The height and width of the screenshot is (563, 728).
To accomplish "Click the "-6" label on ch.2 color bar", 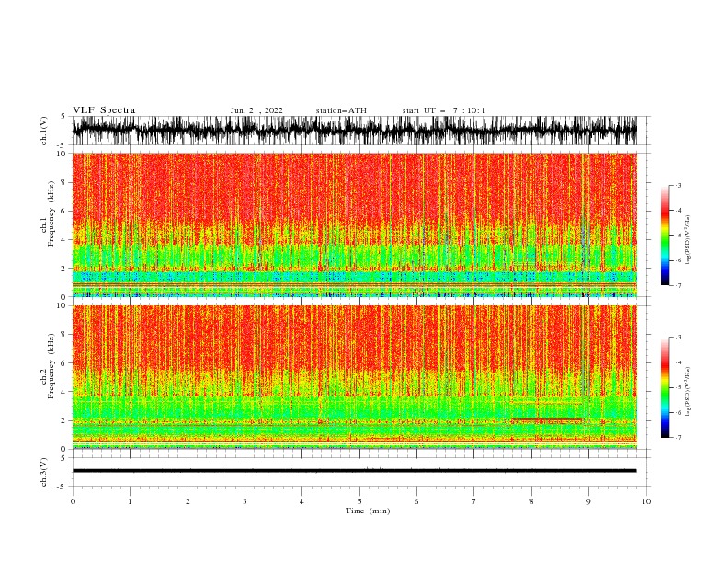I will [677, 412].
